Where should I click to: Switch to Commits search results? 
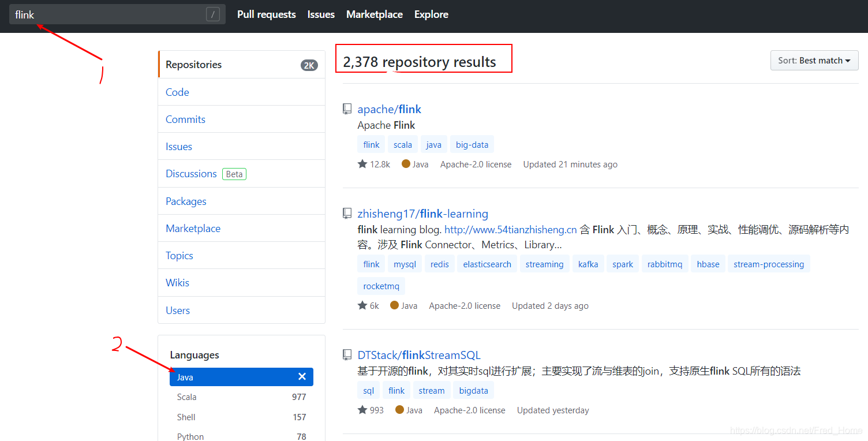click(241, 119)
